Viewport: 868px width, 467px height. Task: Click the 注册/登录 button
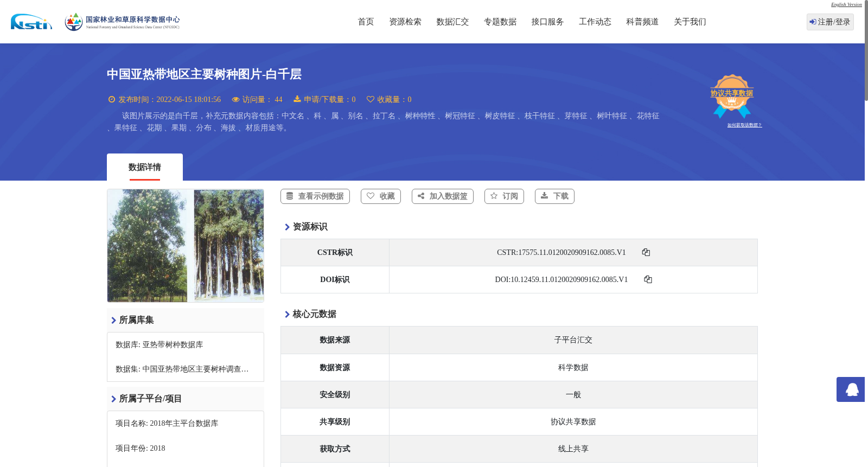830,22
